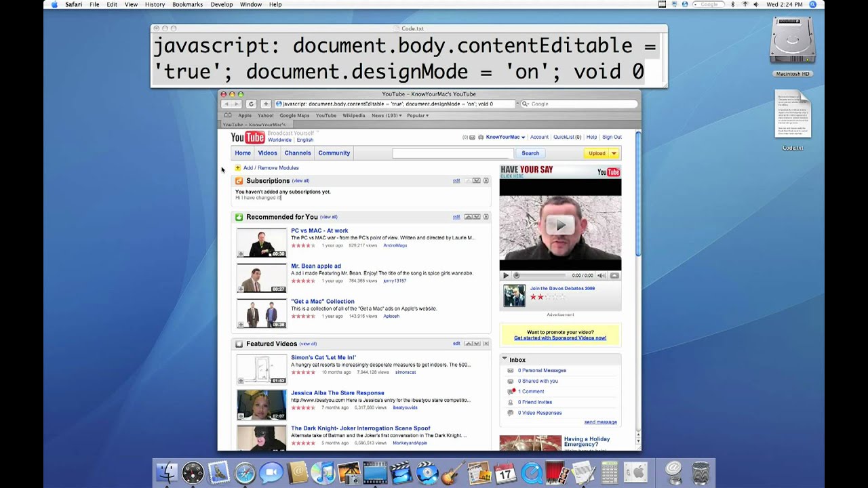Click the YouTube Search button
Image resolution: width=868 pixels, height=488 pixels.
[530, 153]
